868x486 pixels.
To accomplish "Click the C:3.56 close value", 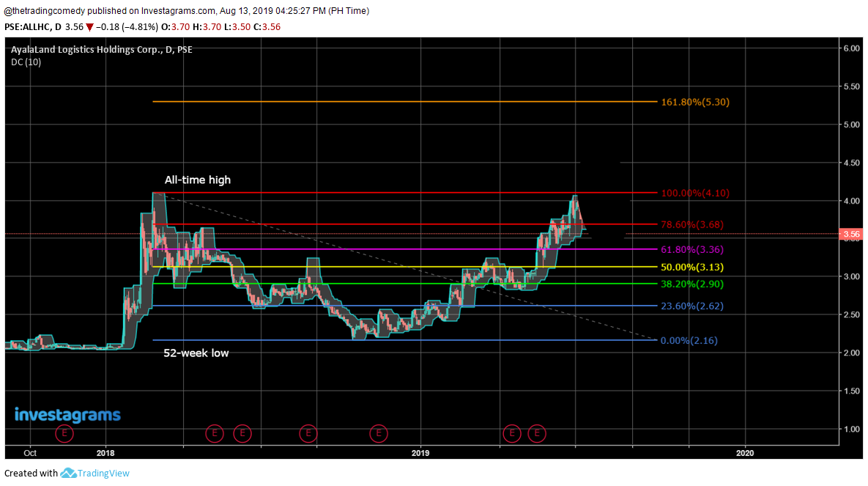I will point(267,27).
